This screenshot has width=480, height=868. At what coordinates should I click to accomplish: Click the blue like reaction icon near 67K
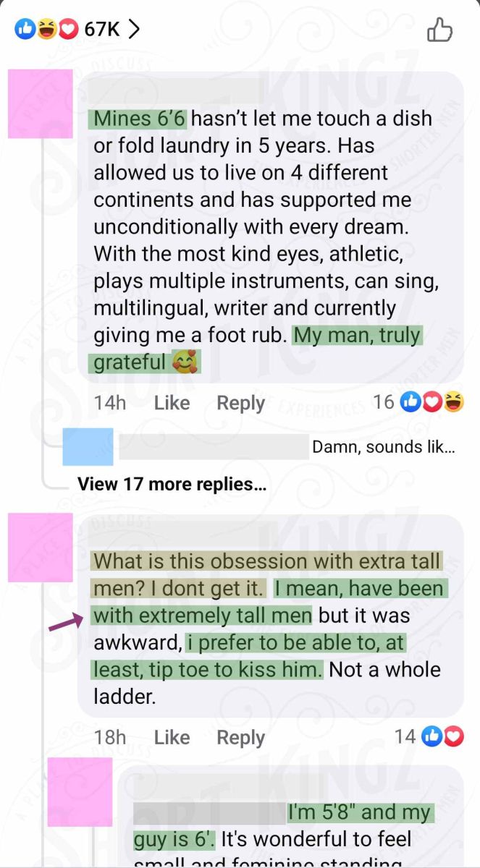[x=25, y=29]
